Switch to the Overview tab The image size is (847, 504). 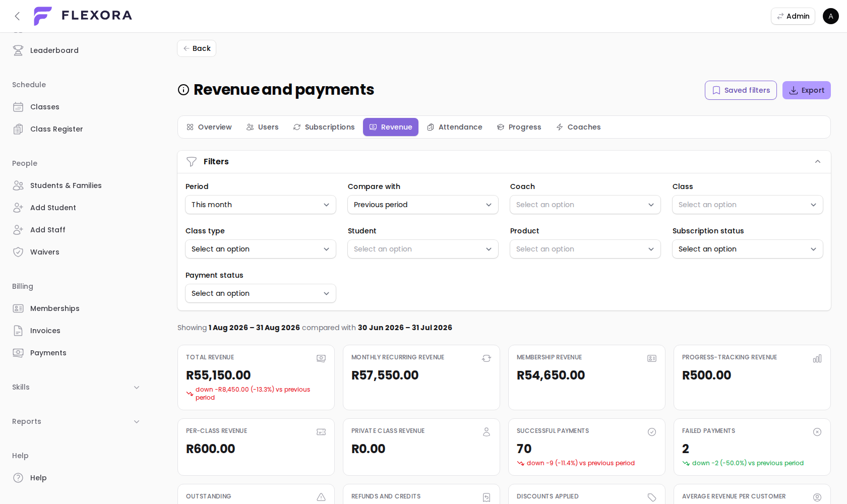click(209, 127)
